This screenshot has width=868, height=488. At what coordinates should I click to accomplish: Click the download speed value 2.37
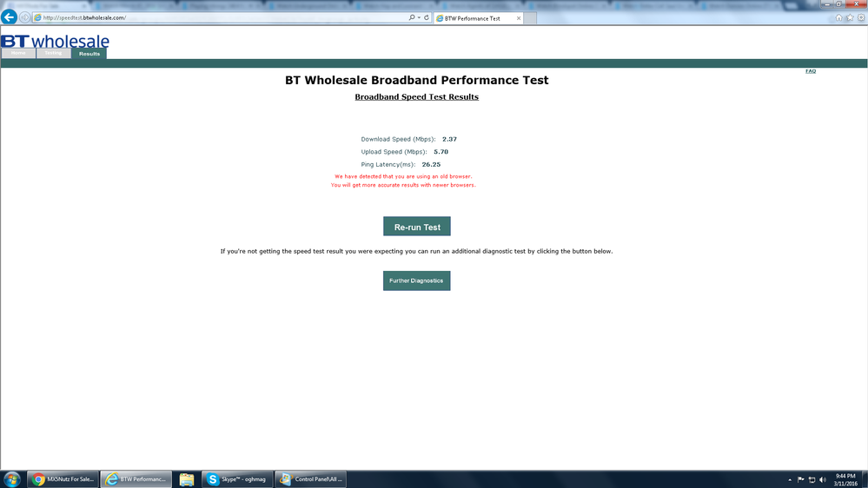click(449, 140)
